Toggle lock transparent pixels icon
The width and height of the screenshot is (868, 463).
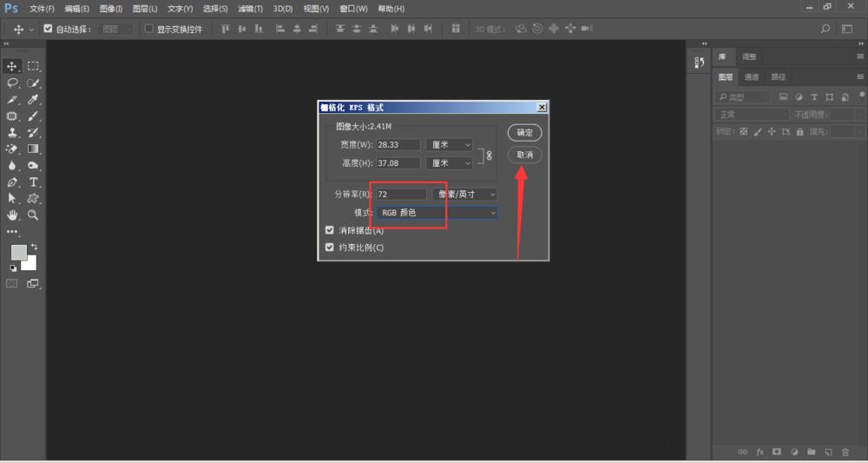[x=744, y=132]
